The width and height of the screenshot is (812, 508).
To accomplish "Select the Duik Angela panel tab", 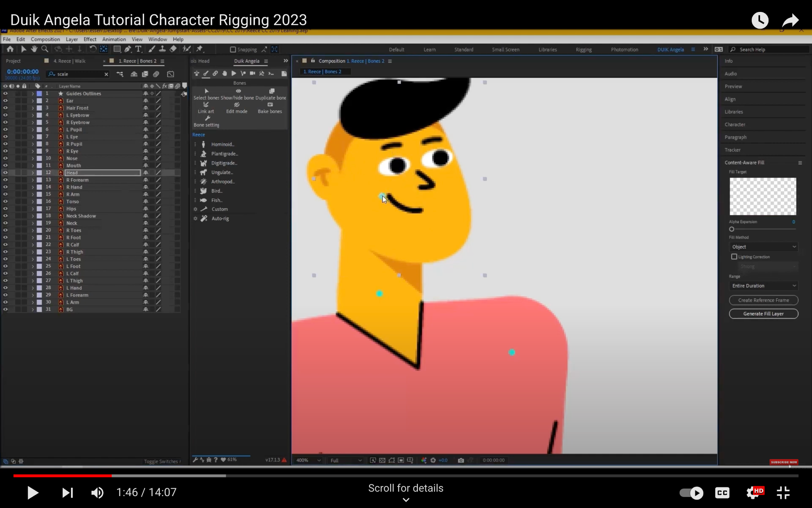I will pyautogui.click(x=247, y=61).
